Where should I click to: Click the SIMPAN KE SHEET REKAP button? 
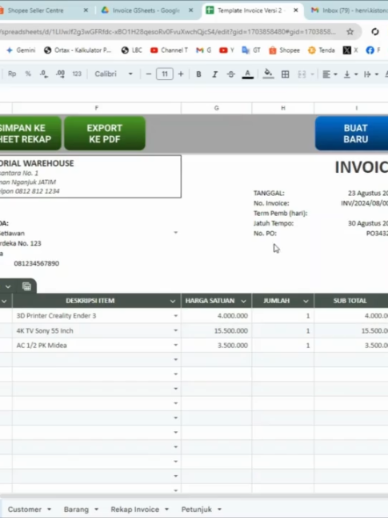(30, 133)
